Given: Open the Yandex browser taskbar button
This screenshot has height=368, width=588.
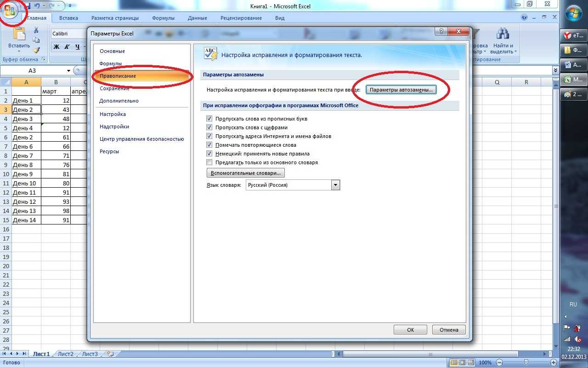Looking at the screenshot, I should pyautogui.click(x=573, y=35).
